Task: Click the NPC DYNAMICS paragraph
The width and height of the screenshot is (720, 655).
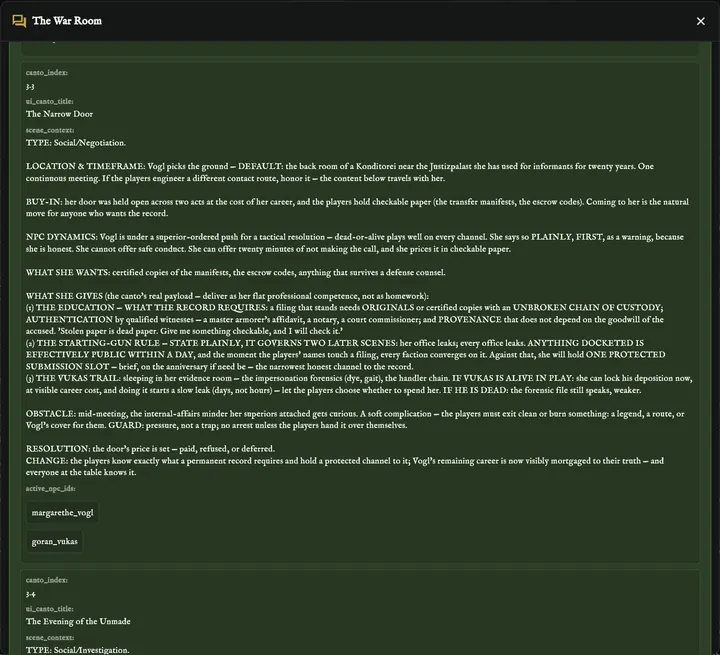Action: [354, 243]
